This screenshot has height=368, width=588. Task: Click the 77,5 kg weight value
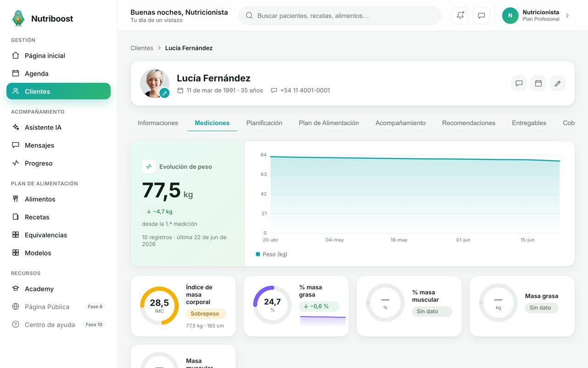click(x=167, y=190)
